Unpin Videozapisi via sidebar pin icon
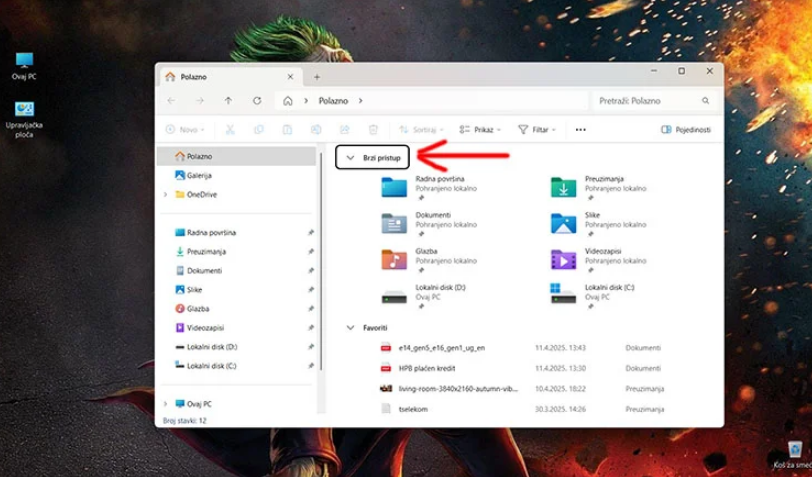Image resolution: width=812 pixels, height=477 pixels. pos(311,328)
